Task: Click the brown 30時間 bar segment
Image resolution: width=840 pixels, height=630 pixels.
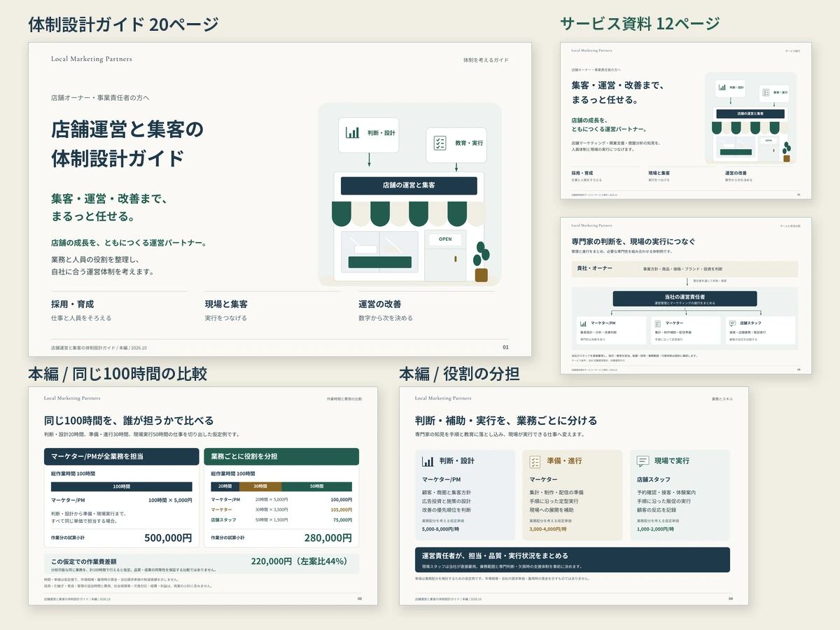Action: pyautogui.click(x=260, y=486)
